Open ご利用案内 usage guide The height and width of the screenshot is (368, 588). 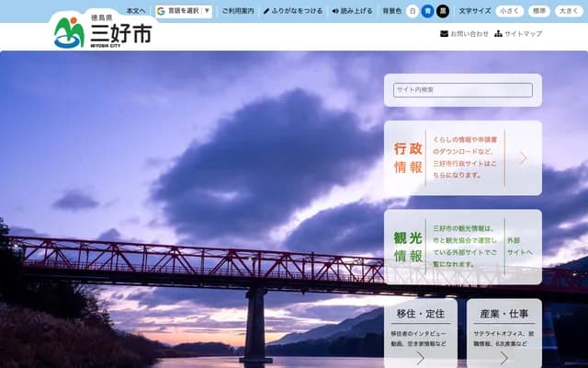click(238, 11)
